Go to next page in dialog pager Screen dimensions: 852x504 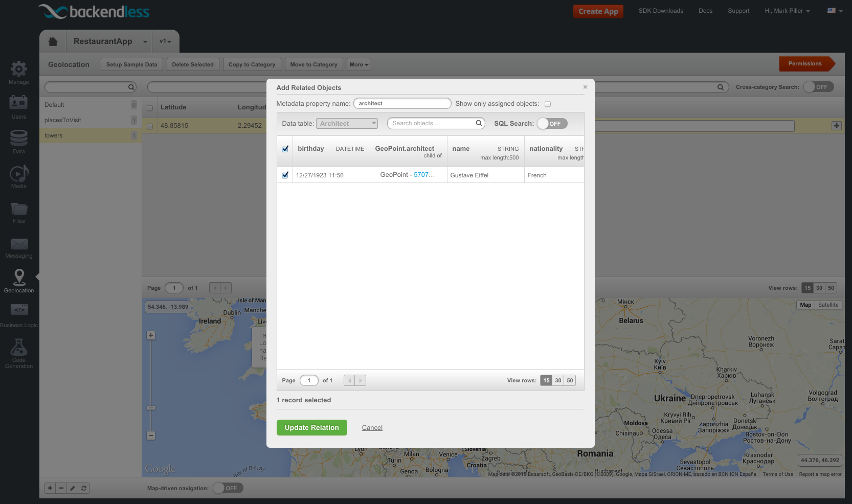coord(361,380)
